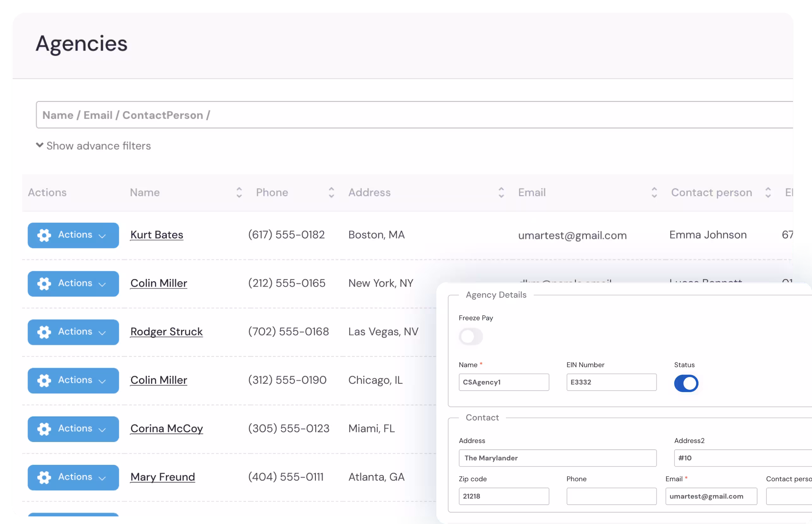Click phone number (617) 555-0182
The width and height of the screenshot is (812, 524).
(286, 234)
